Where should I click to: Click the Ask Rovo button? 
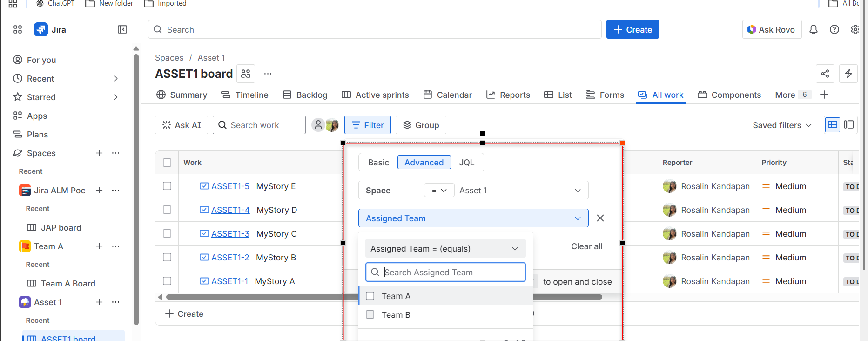coord(772,29)
